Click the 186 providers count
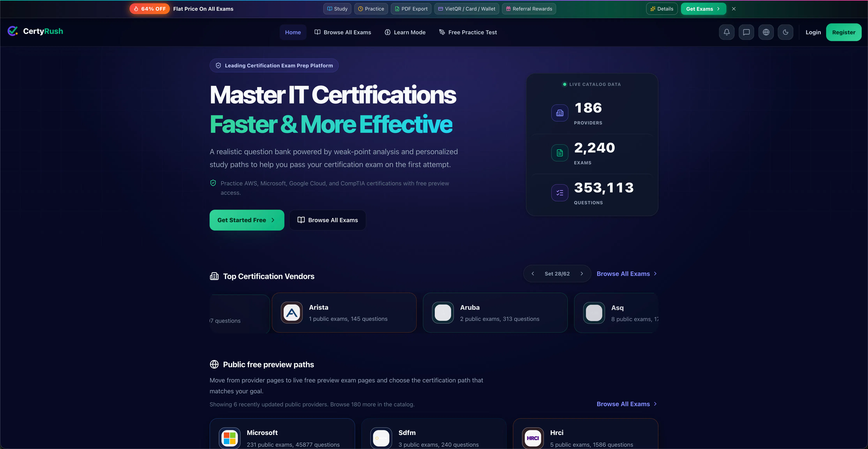This screenshot has width=868, height=449. click(588, 108)
